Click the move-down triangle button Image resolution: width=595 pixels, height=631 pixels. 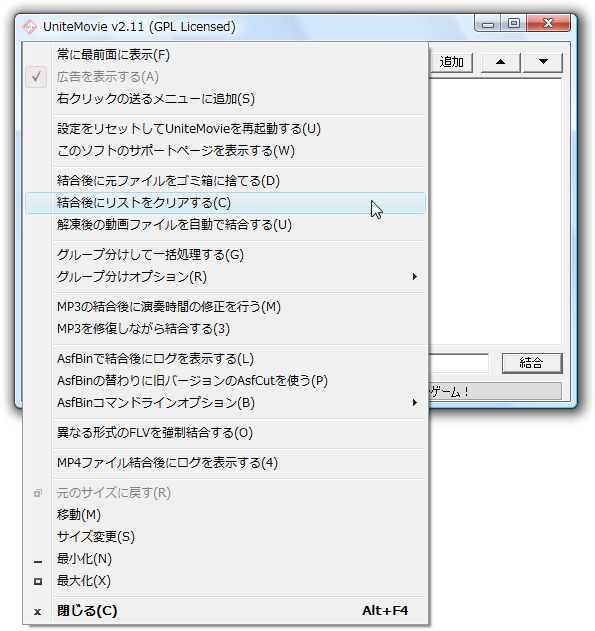pos(543,62)
